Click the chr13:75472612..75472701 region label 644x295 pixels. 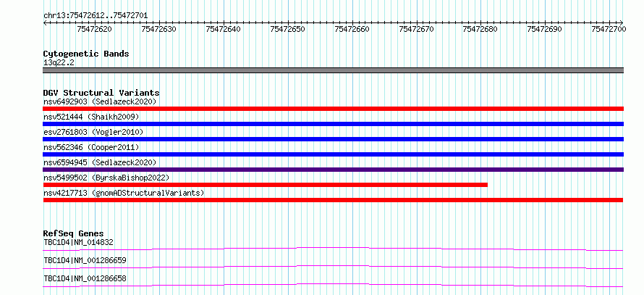[x=96, y=16]
